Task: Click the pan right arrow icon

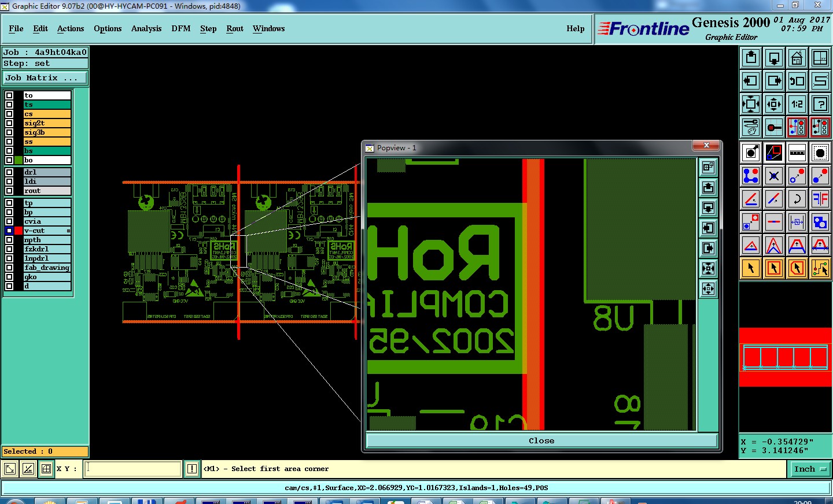Action: tap(774, 81)
